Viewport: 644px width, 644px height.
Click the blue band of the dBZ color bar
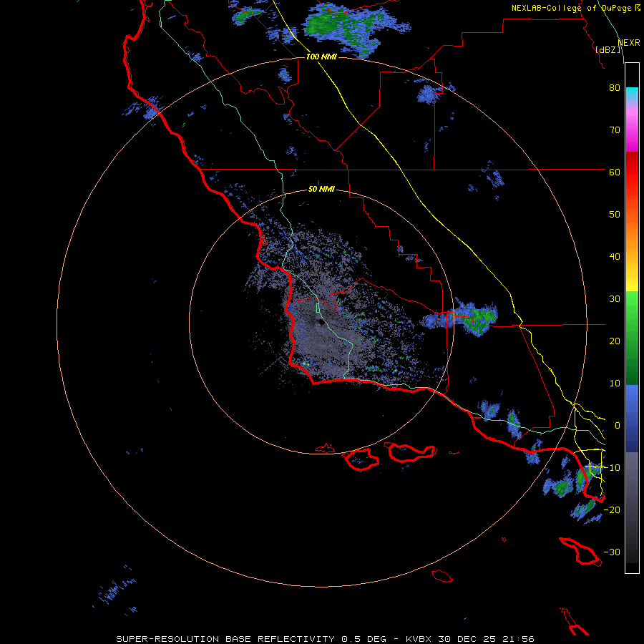(632, 418)
